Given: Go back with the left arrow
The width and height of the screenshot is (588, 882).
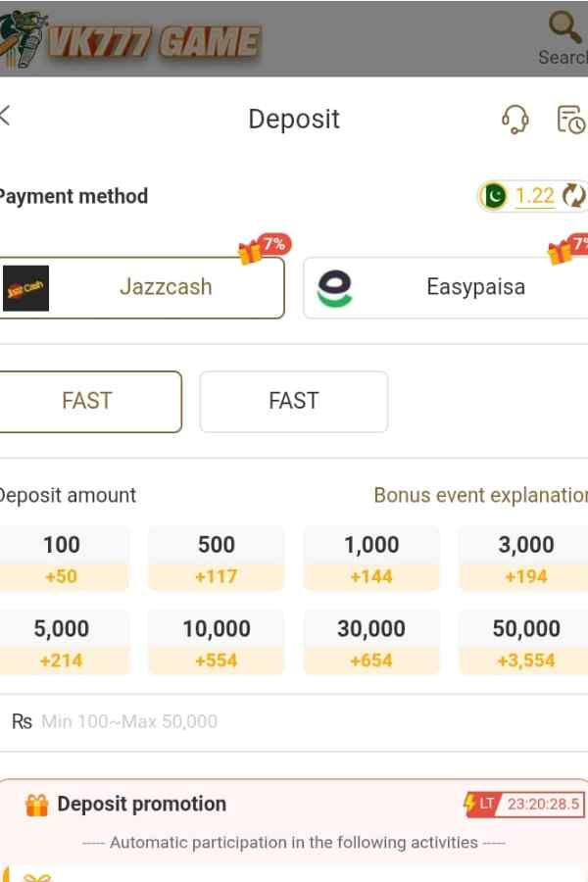Looking at the screenshot, I should (x=6, y=116).
